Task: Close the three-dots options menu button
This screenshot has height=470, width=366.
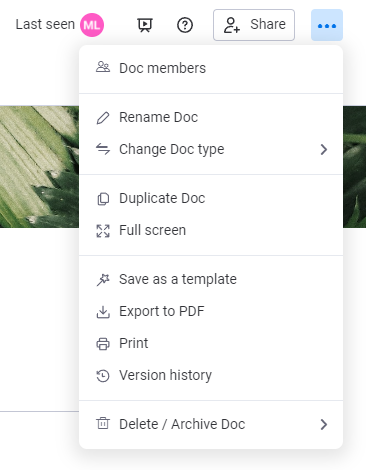Action: tap(327, 25)
